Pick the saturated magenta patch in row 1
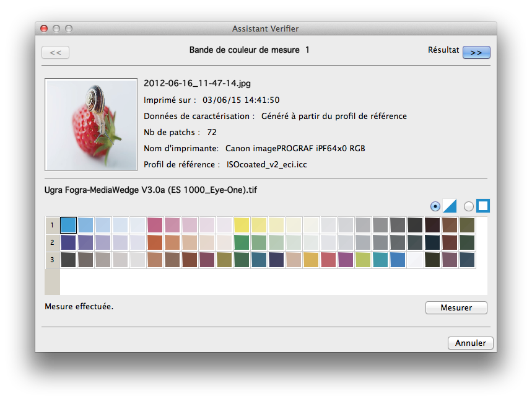 click(x=155, y=225)
